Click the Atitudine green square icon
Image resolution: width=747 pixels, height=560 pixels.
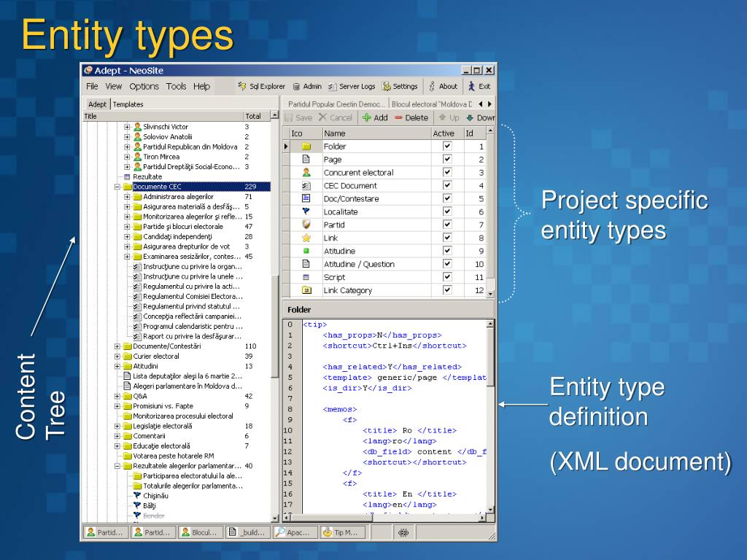306,251
